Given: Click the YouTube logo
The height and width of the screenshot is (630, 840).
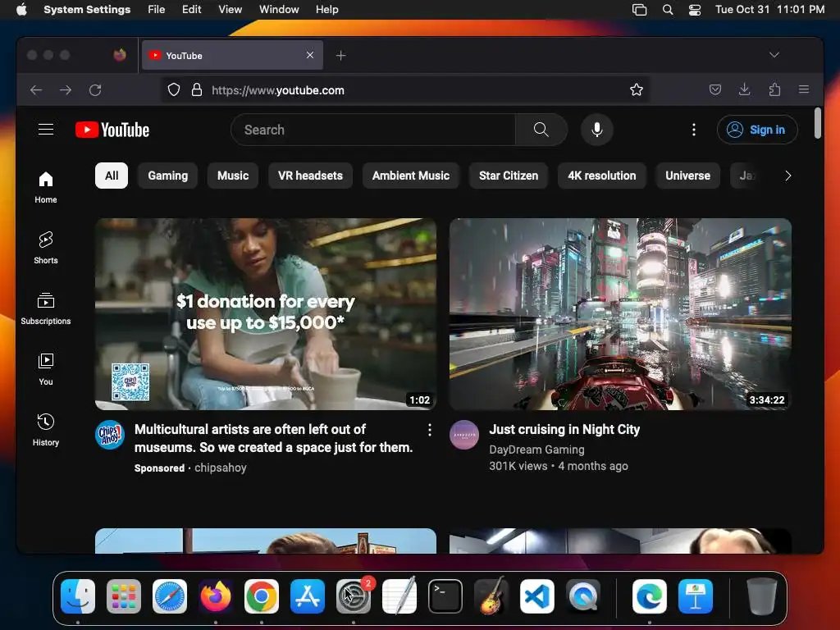Looking at the screenshot, I should pos(112,130).
